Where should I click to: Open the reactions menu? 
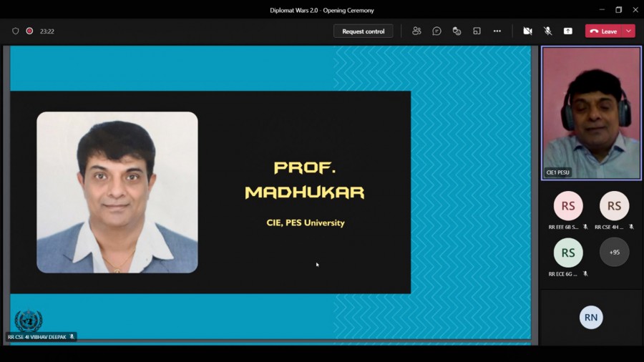tap(457, 31)
